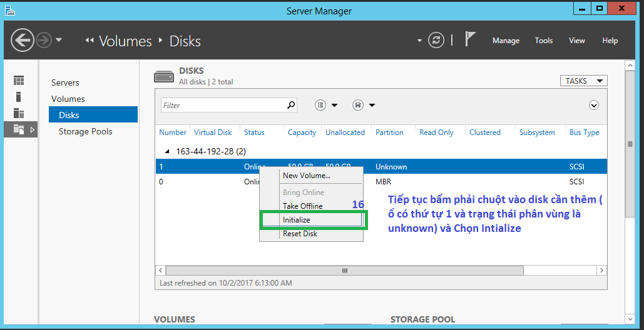The width and height of the screenshot is (644, 330).
Task: Expand the disks filter criteria chevron
Action: point(594,106)
